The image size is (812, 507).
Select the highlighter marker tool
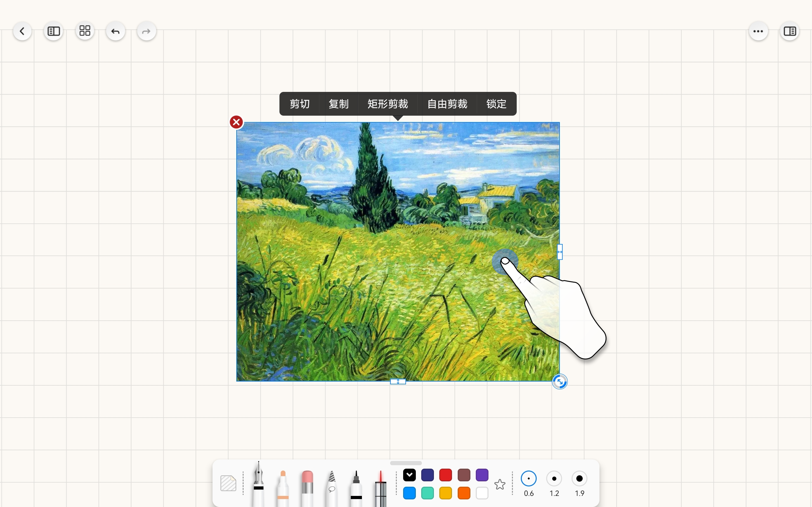pyautogui.click(x=283, y=488)
